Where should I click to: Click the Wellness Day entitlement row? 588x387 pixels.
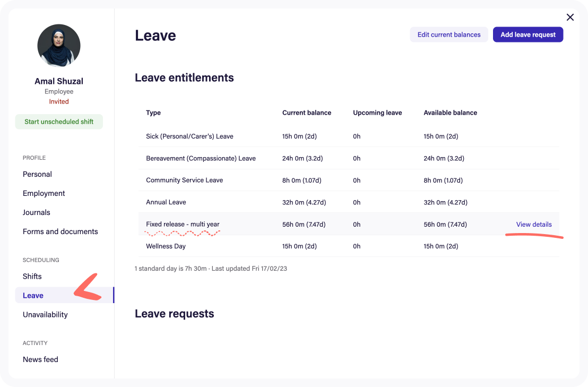(265, 246)
